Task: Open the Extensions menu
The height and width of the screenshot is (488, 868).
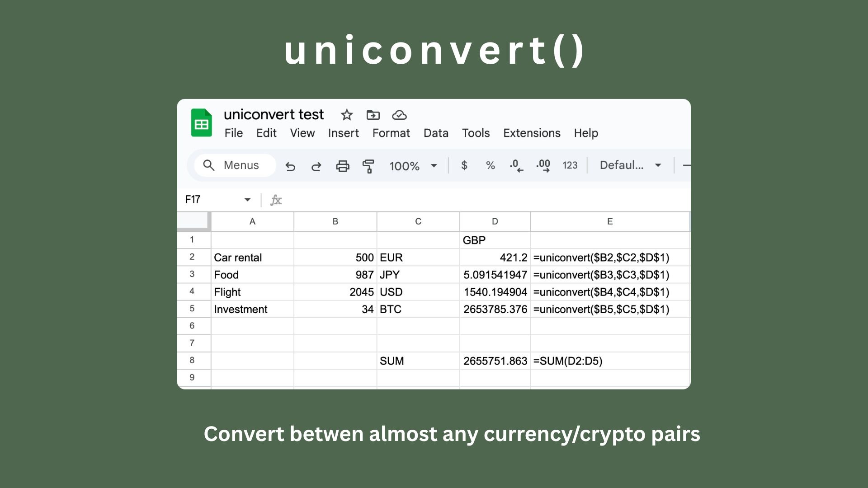Action: click(532, 133)
